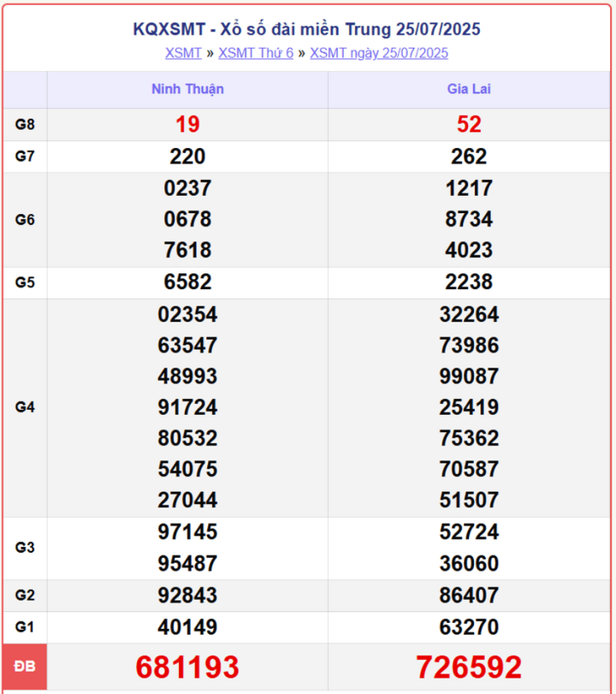This screenshot has width=616, height=694.
Task: Select G3 number 95487
Action: point(187,563)
